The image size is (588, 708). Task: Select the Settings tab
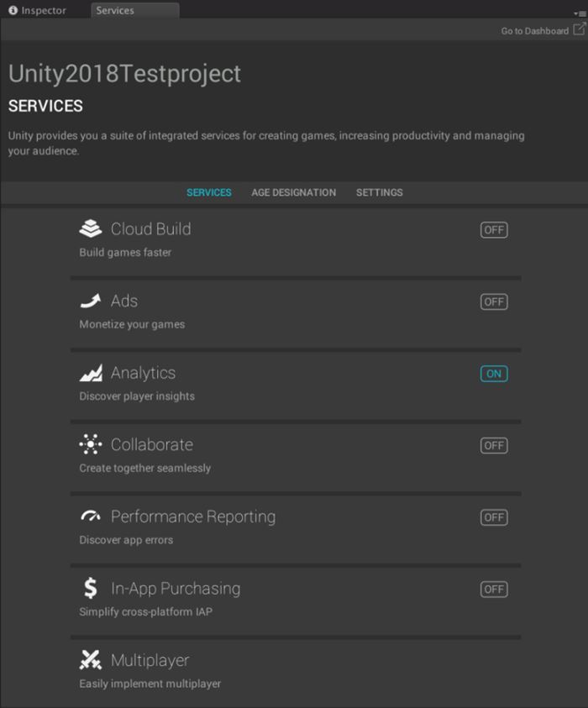click(379, 192)
